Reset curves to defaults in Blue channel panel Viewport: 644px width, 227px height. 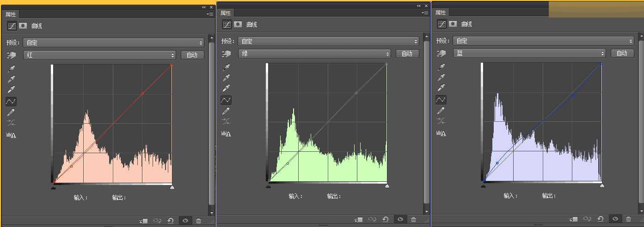tap(600, 219)
